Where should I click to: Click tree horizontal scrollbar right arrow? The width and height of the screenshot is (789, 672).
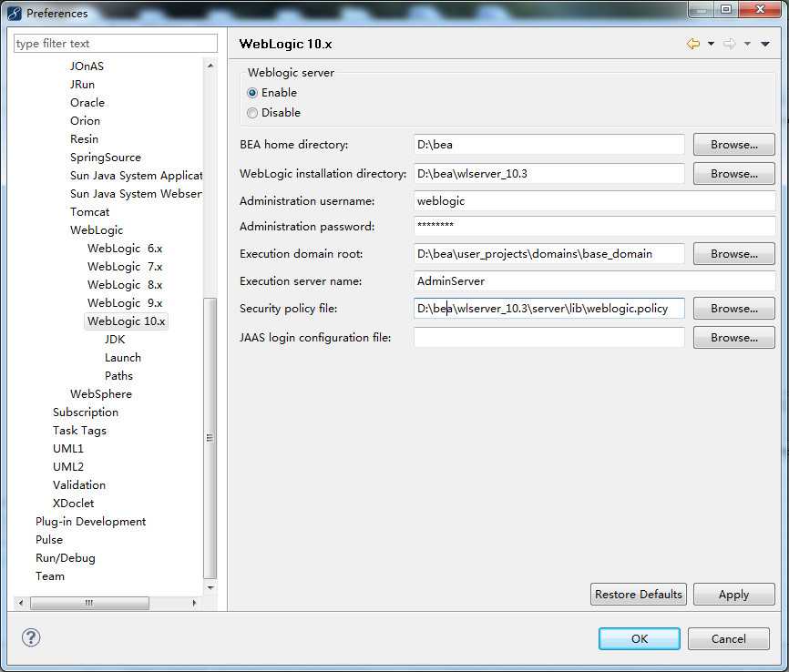(x=194, y=603)
